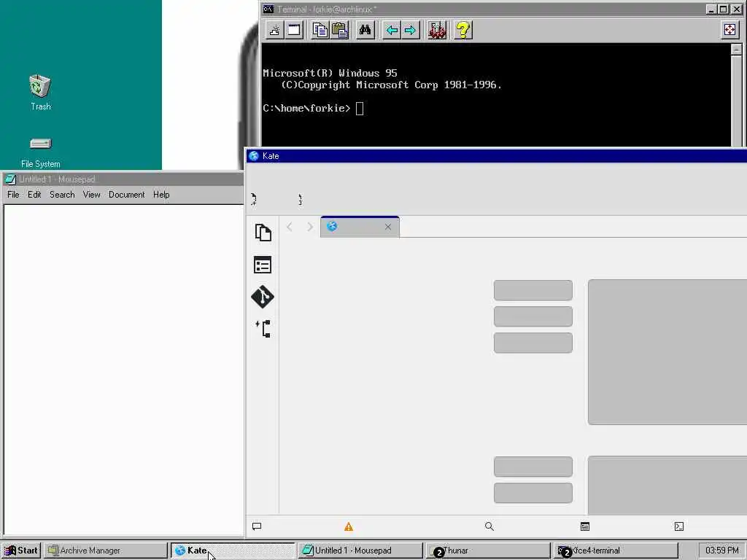The image size is (747, 560).
Task: Toggle fullscreen icon at Terminal toolbar right
Action: (729, 30)
